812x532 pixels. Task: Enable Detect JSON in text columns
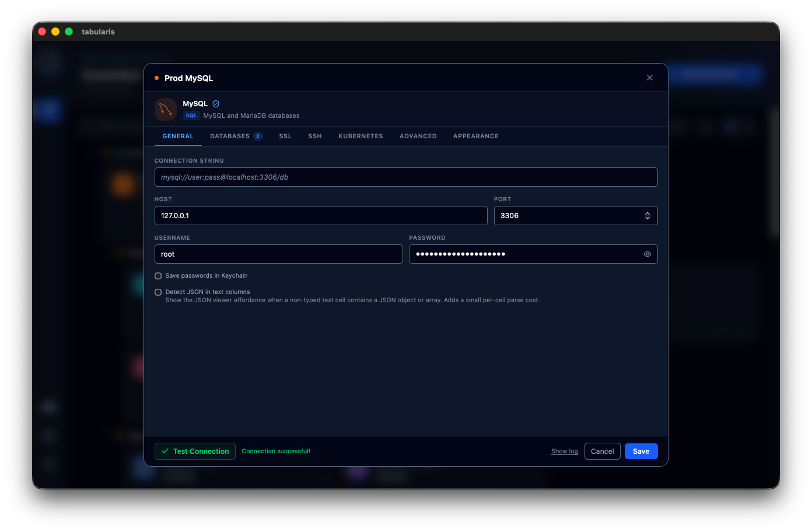(x=158, y=292)
